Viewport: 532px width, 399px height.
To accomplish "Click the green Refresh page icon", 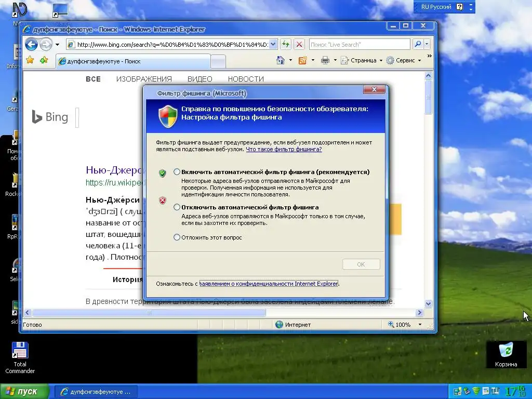I will pos(286,45).
